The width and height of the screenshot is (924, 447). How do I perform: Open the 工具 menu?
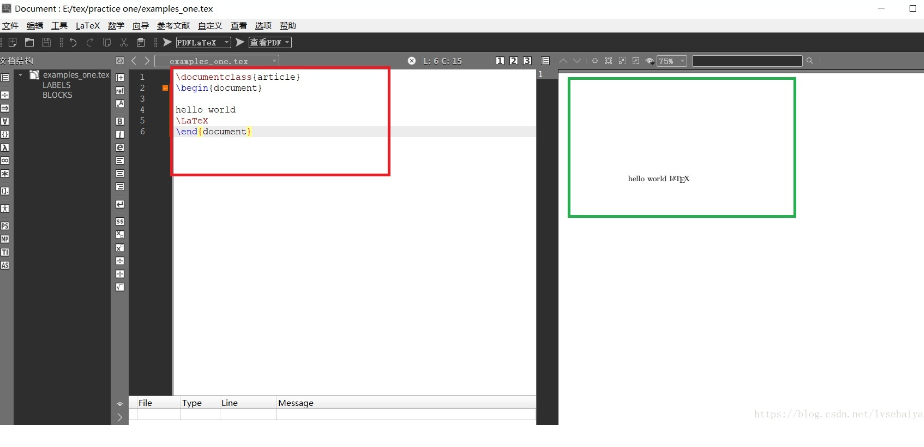(59, 26)
